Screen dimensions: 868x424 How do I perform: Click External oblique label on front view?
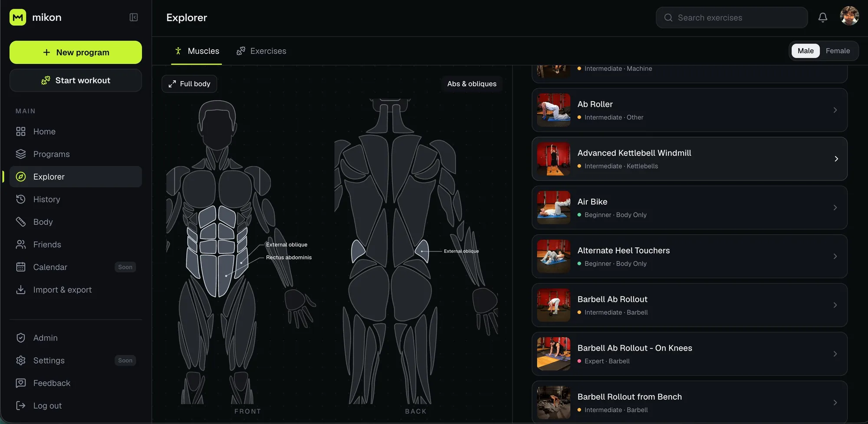[286, 245]
